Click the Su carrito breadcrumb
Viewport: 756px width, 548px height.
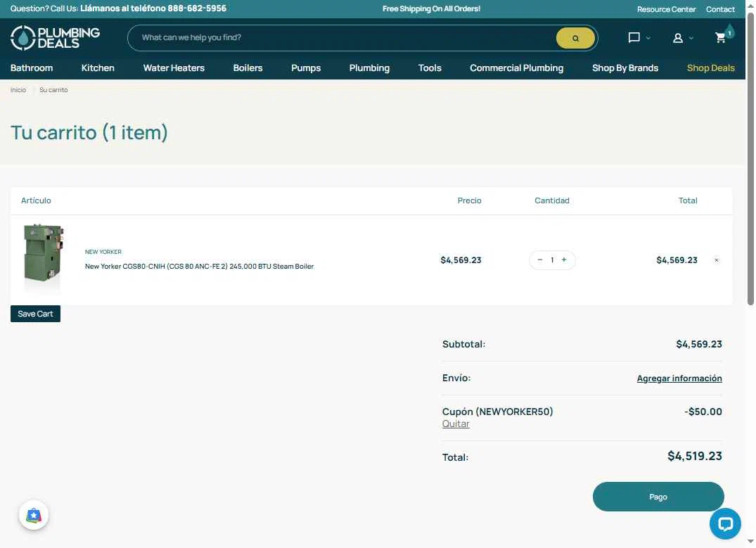[x=53, y=90]
